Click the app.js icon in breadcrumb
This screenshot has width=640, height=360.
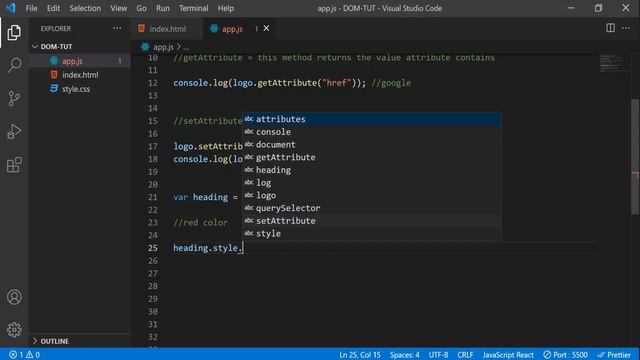pyautogui.click(x=145, y=47)
